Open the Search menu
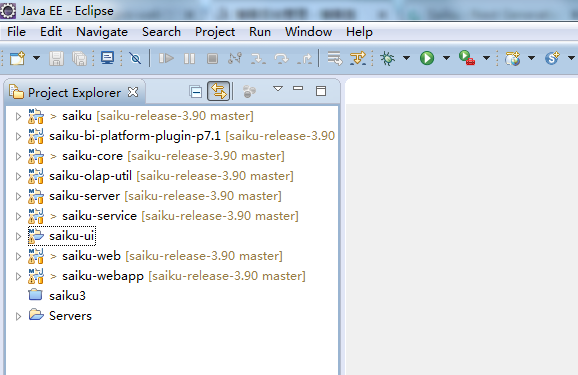The width and height of the screenshot is (578, 375). 161,32
